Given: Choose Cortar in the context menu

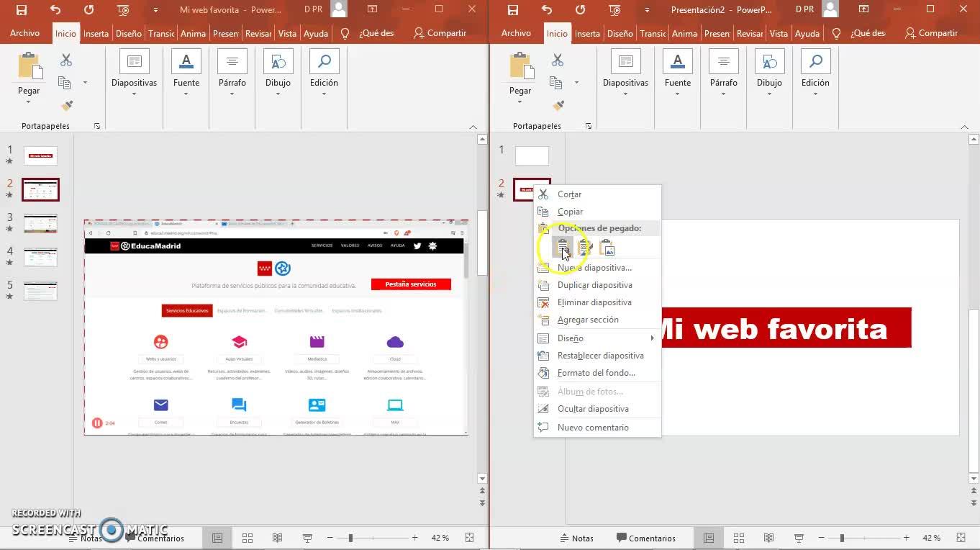Looking at the screenshot, I should 597,194.
